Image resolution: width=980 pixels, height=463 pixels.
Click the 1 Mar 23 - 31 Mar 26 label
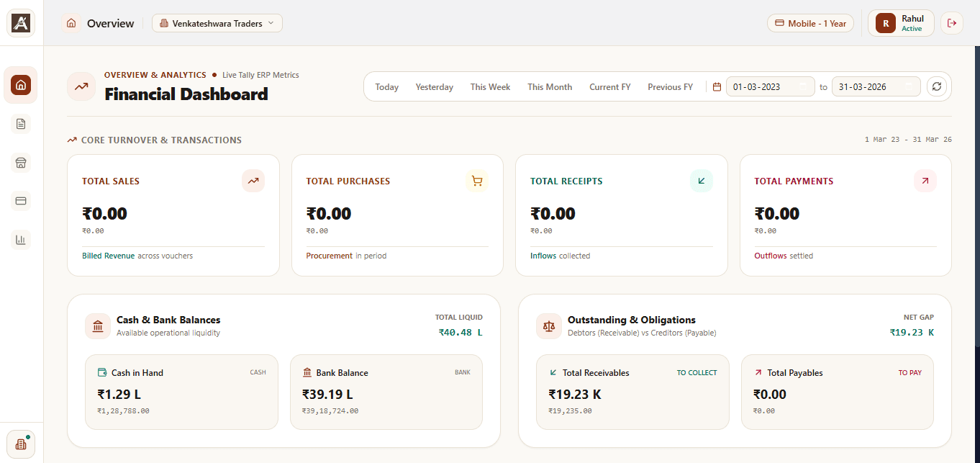pyautogui.click(x=908, y=140)
